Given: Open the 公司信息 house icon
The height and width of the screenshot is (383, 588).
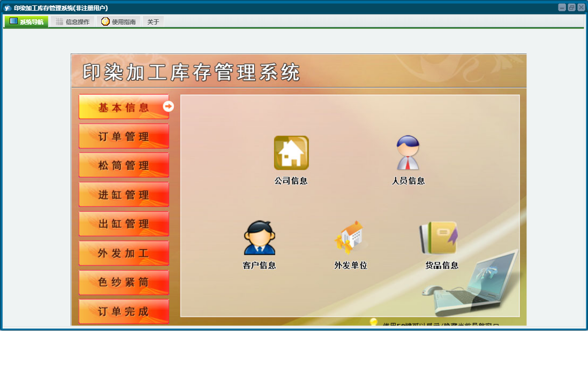Looking at the screenshot, I should tap(291, 153).
